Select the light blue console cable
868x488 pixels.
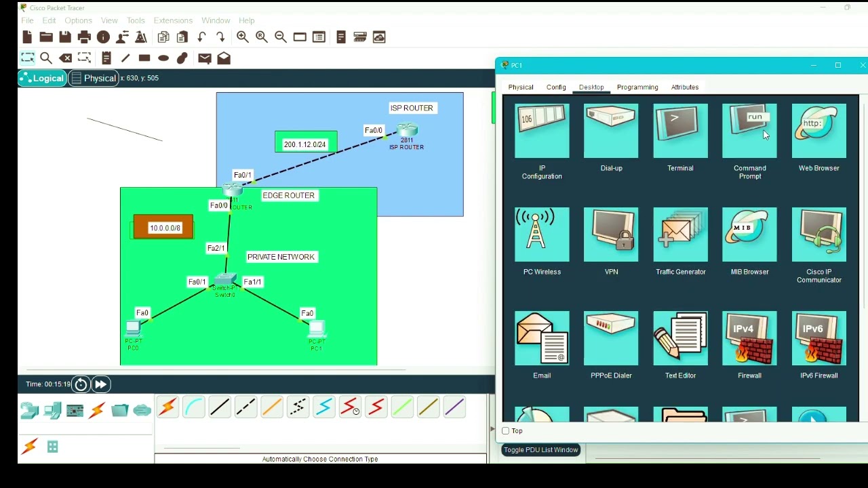[x=194, y=407]
